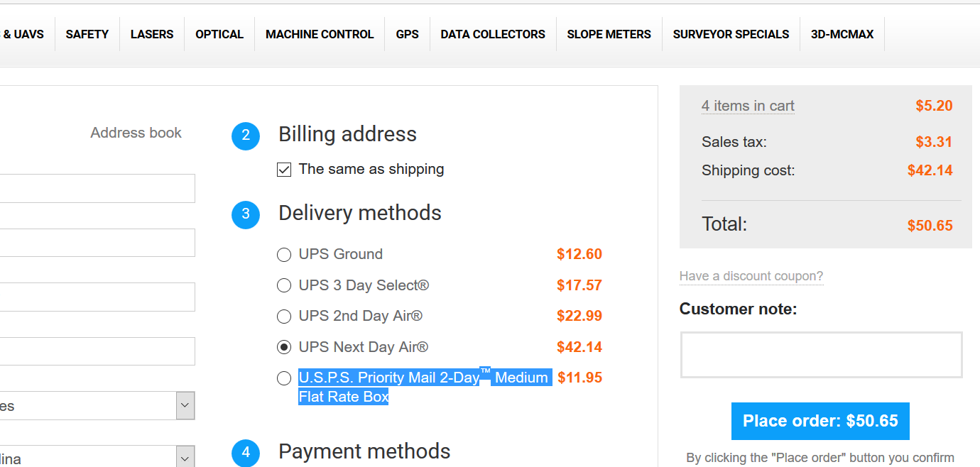This screenshot has height=467, width=980.
Task: Select UPS Next Day Air radio button
Action: pyautogui.click(x=284, y=347)
